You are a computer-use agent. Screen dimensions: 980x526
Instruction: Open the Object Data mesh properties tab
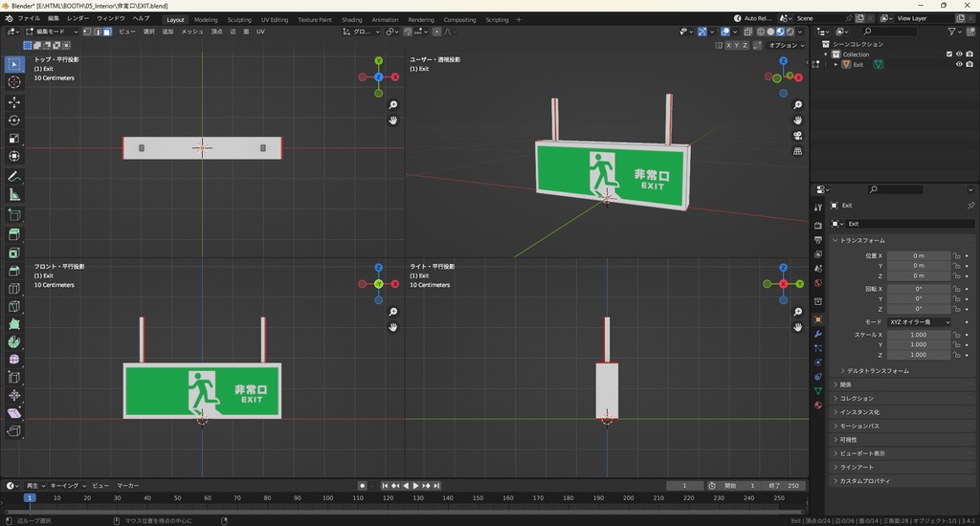point(818,390)
